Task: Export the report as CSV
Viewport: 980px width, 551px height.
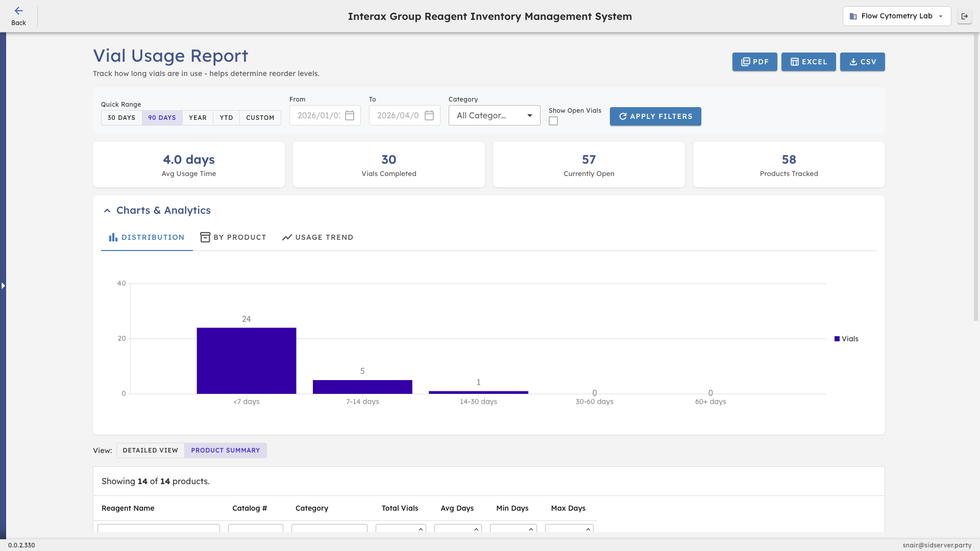Action: click(862, 62)
